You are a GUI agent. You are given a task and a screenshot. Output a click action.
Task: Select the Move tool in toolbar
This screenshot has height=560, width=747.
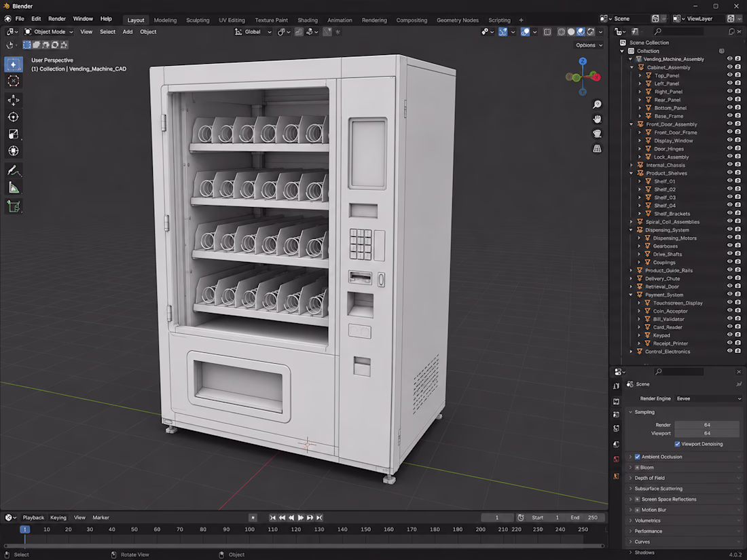(14, 100)
